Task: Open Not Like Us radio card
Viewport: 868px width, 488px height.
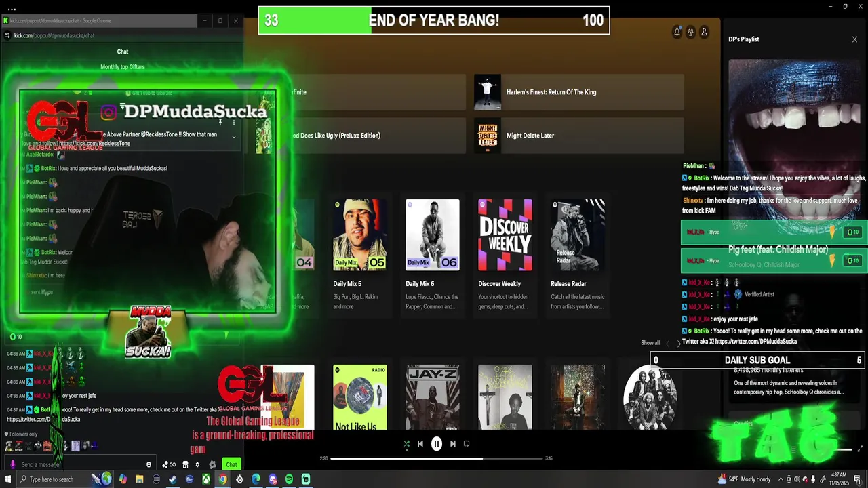Action: [360, 397]
